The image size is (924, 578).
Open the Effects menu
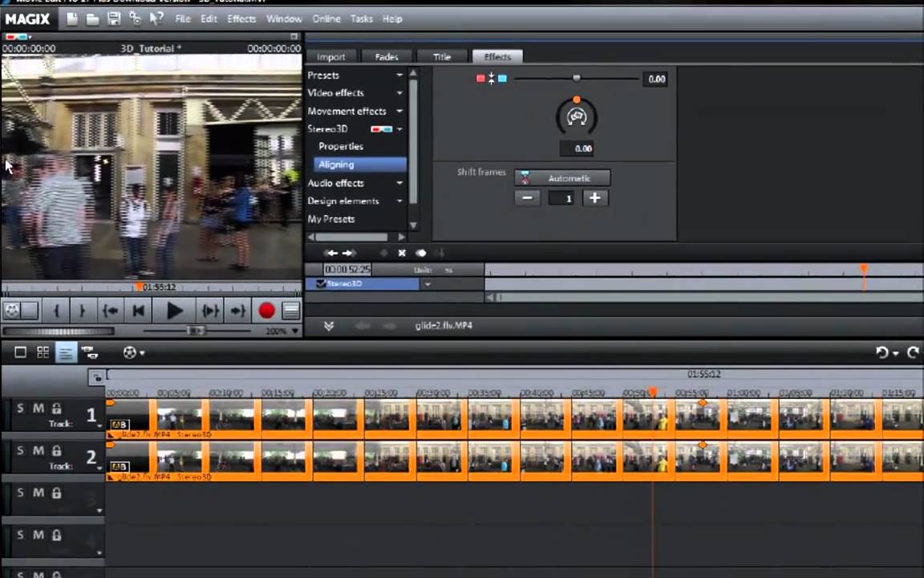click(241, 19)
